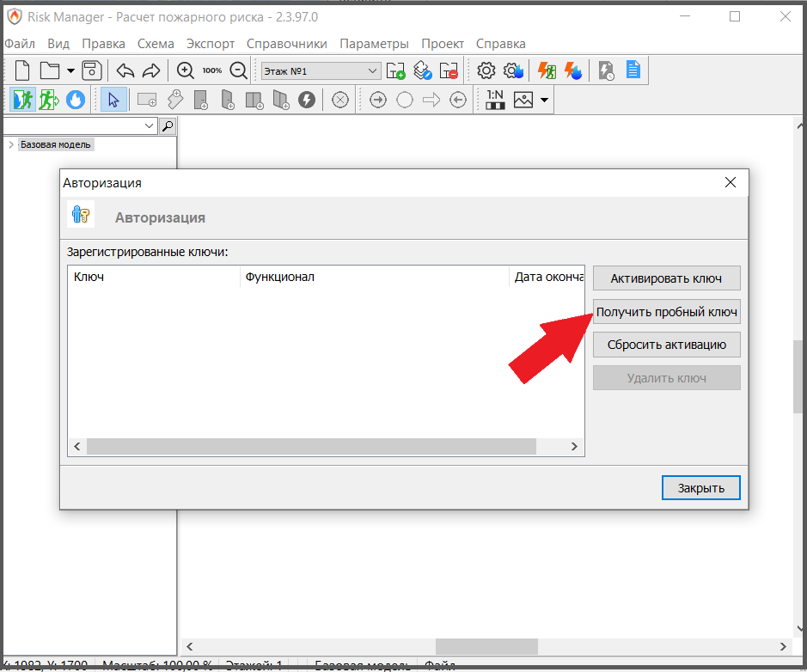Screen dimensions: 807x672
Task: Select the outlined right arrow tool
Action: pos(431,100)
